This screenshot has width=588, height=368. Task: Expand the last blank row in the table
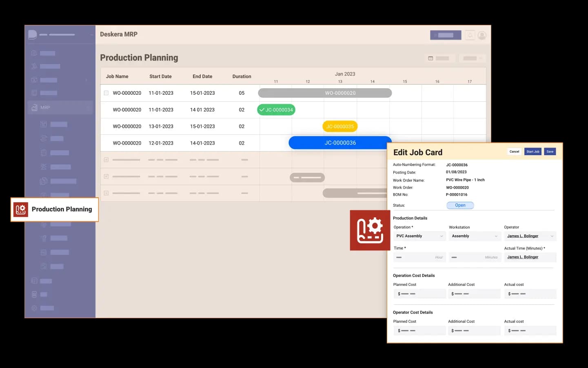click(x=106, y=193)
